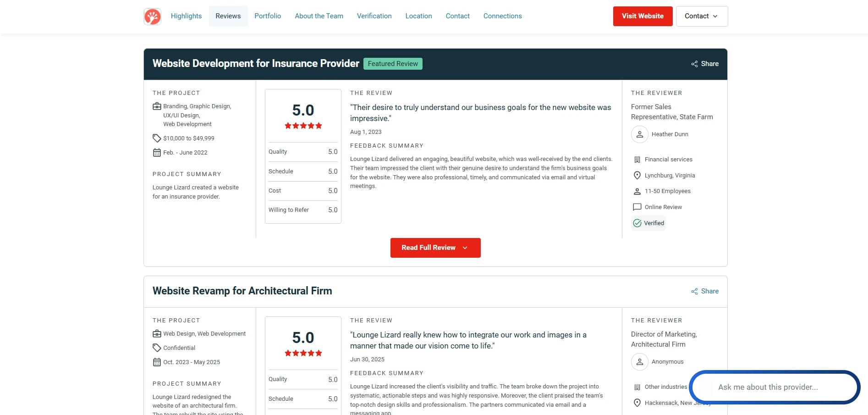Click Feb. - June 2022 date range

click(185, 153)
